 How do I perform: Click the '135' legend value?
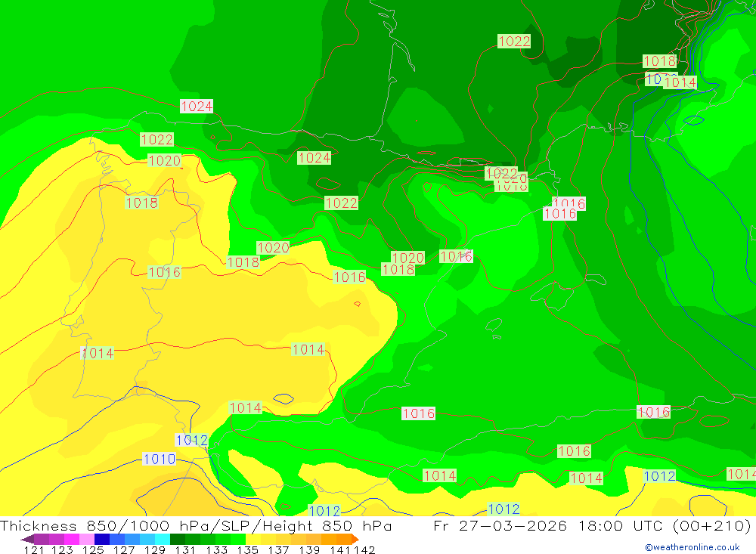247,549
